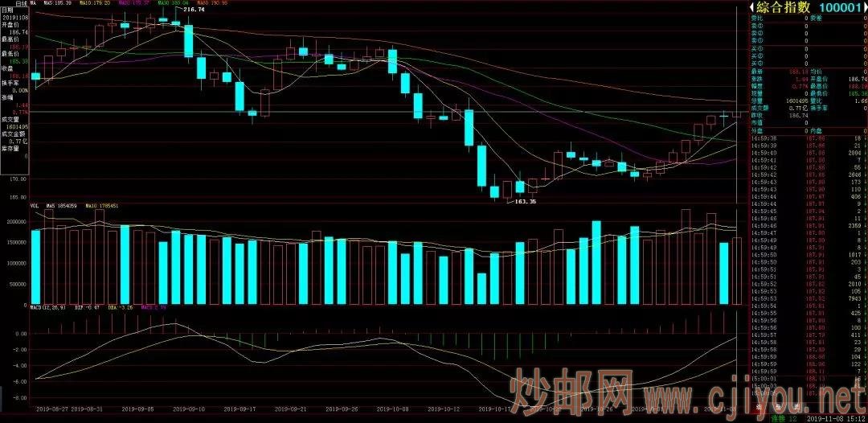Click the right arrow after code 100001
Image resolution: width=868 pixels, height=423 pixels.
pyautogui.click(x=863, y=7)
